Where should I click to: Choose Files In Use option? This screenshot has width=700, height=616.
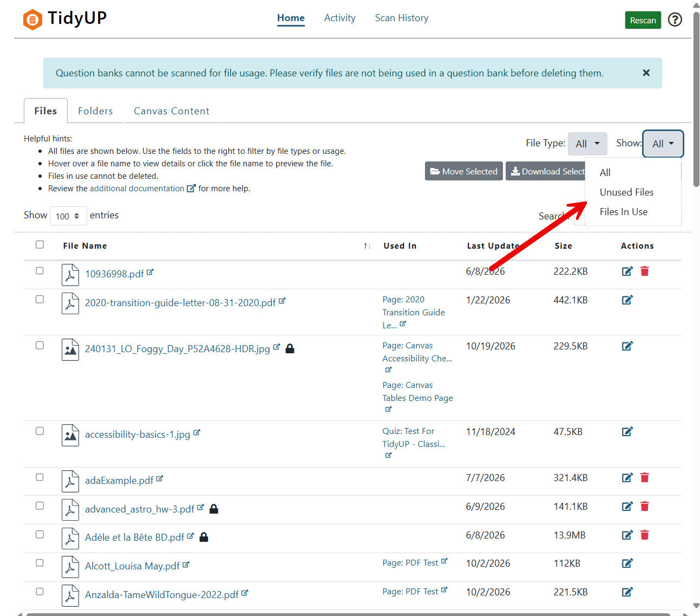(x=623, y=212)
